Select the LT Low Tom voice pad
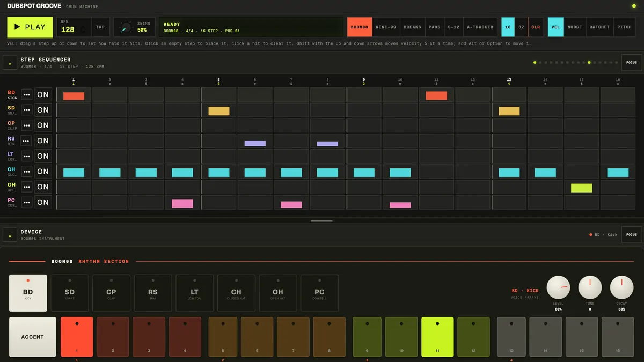644x362 pixels. [x=194, y=293]
